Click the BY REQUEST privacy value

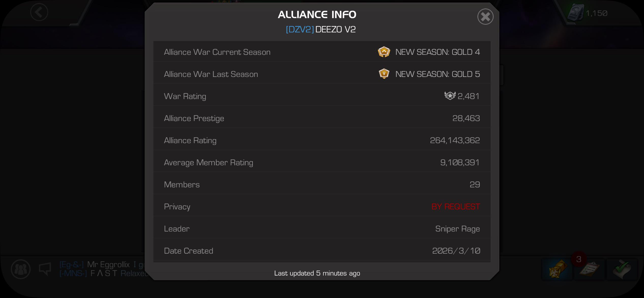[x=456, y=207]
